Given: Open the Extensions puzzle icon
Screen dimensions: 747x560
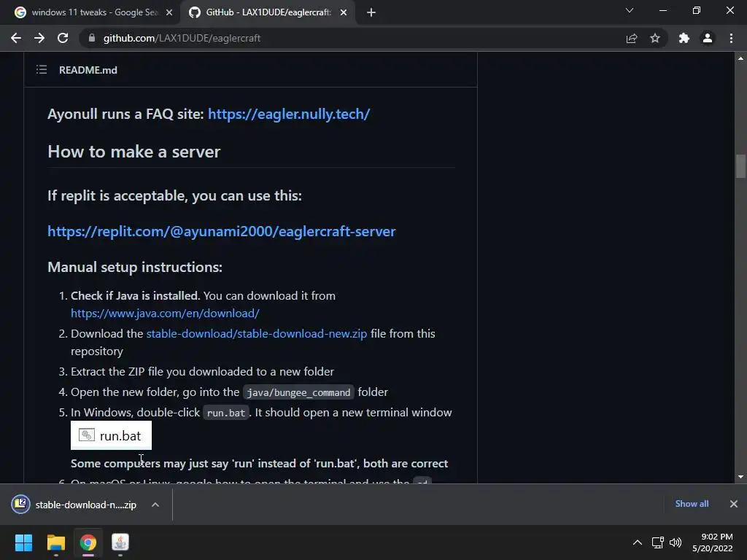Looking at the screenshot, I should click(684, 38).
